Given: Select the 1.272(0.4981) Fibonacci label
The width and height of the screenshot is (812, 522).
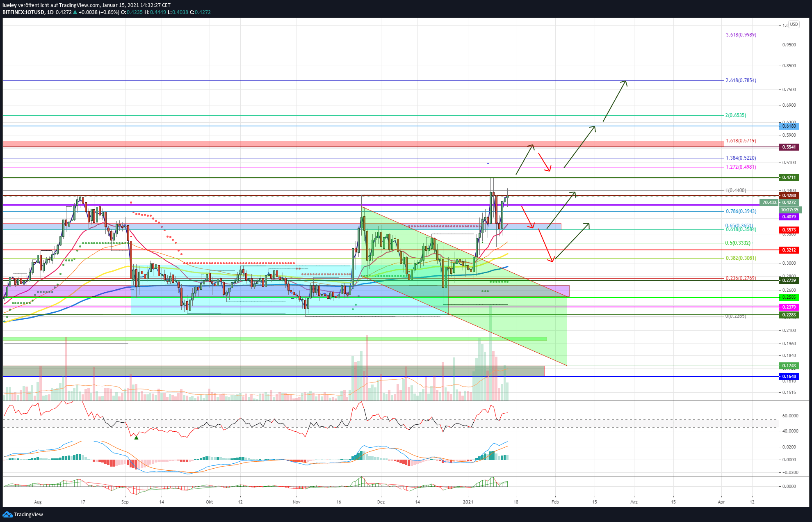Looking at the screenshot, I should 741,167.
